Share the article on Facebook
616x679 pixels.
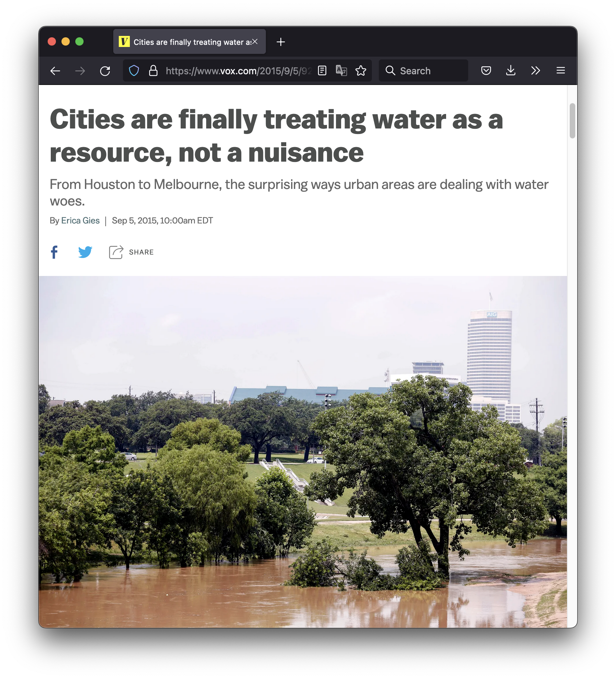click(54, 252)
